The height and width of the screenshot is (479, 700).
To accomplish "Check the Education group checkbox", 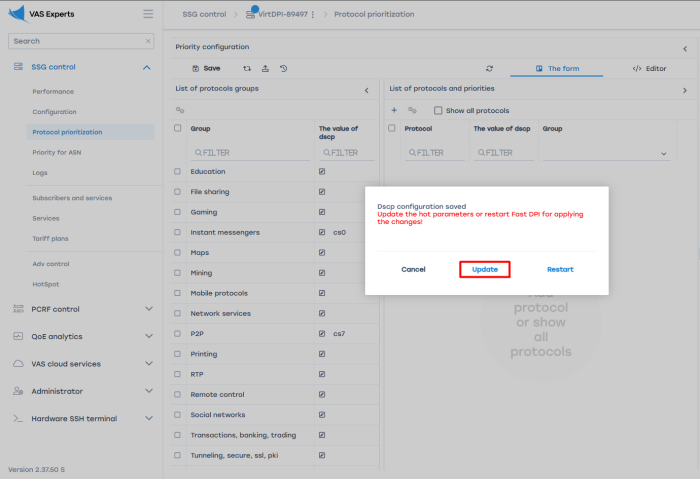I will 178,172.
